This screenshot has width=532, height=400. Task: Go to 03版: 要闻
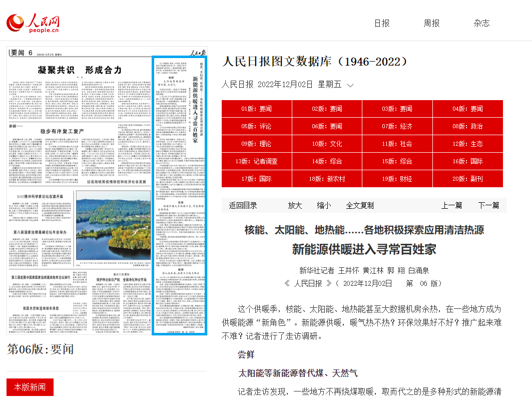point(397,109)
